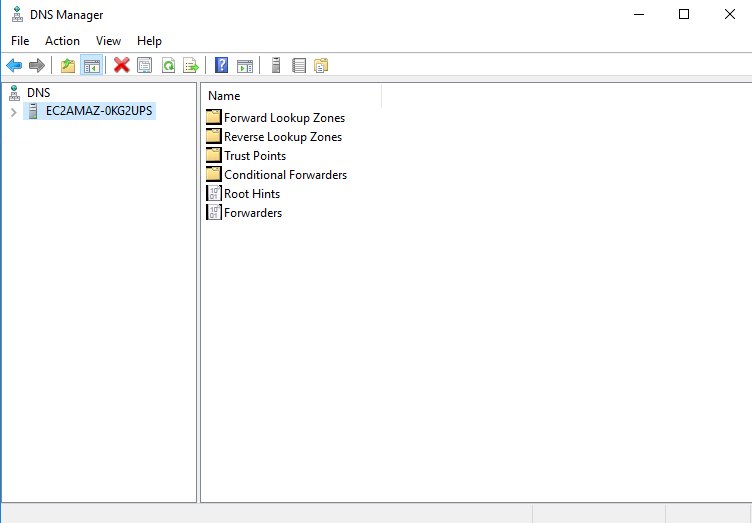752x523 pixels.
Task: Click the green Refresh toolbar icon
Action: [168, 66]
